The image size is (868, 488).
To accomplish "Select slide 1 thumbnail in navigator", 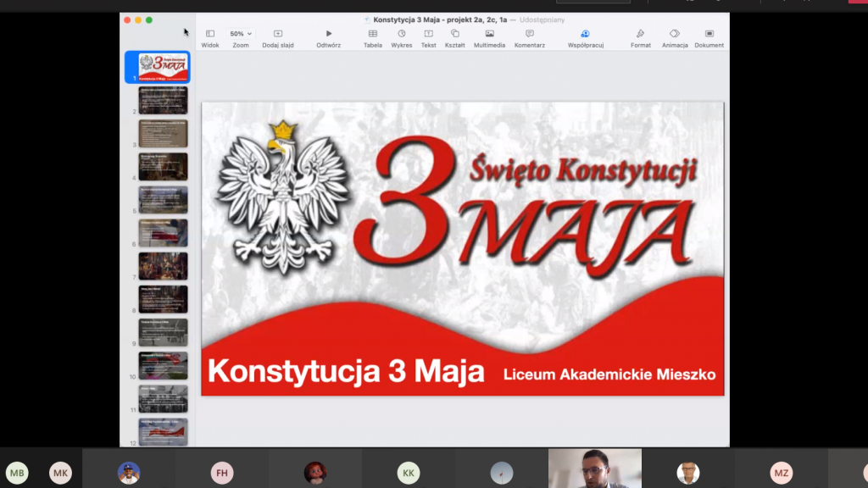I will (163, 67).
